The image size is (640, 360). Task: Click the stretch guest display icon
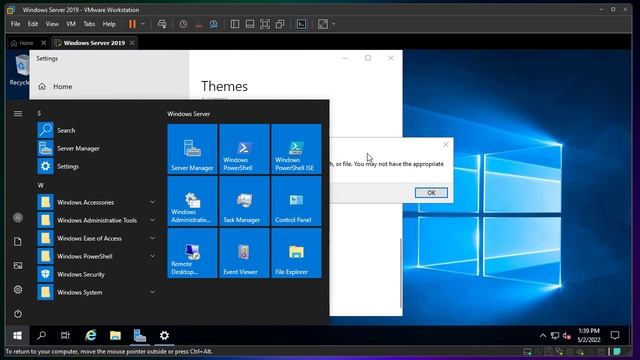pos(323,24)
